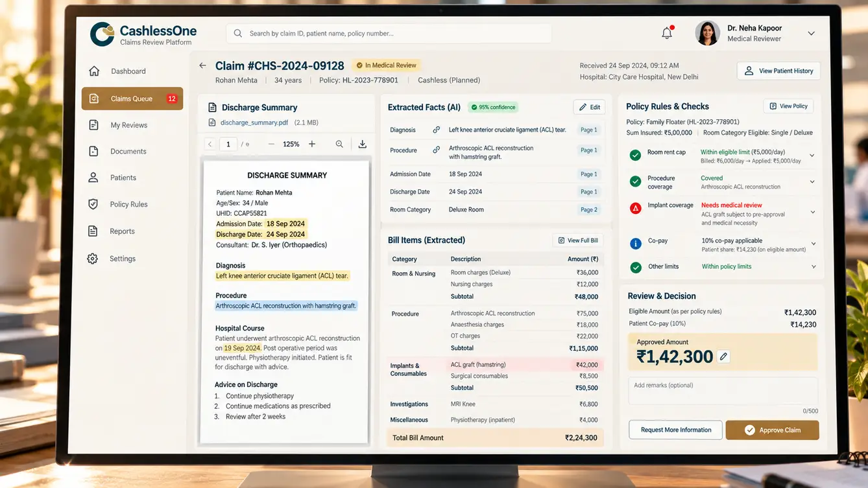Expand the Room rent cap check

point(812,156)
